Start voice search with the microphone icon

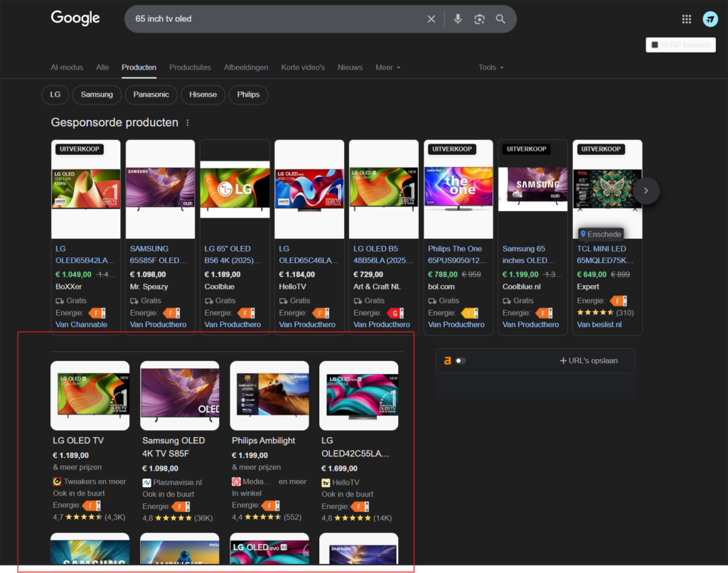tap(458, 19)
